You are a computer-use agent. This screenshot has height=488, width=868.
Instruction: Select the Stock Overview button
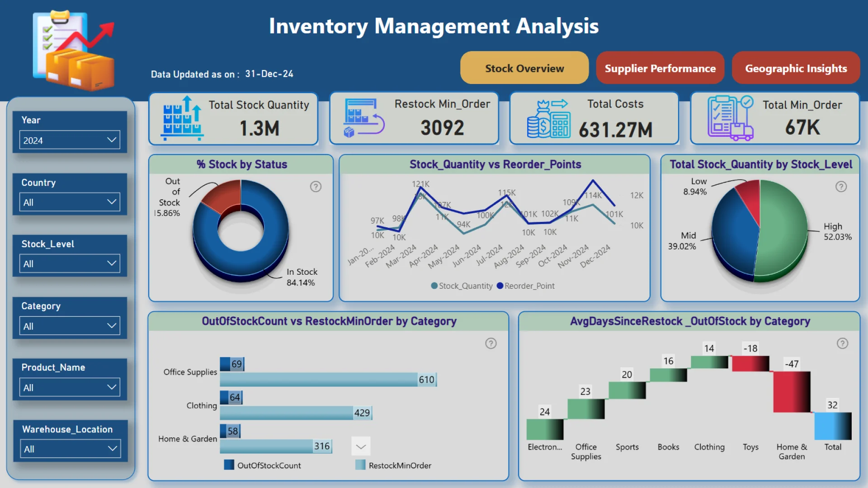point(524,68)
